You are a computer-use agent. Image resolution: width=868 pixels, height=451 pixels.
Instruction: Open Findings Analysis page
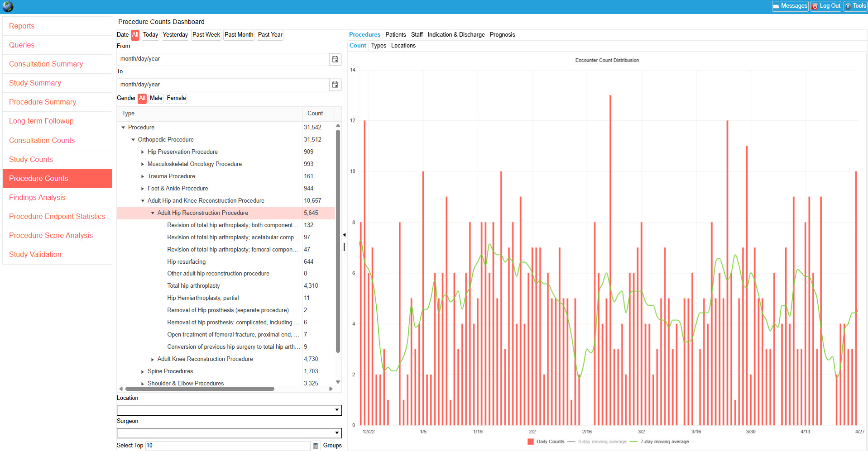[57, 198]
